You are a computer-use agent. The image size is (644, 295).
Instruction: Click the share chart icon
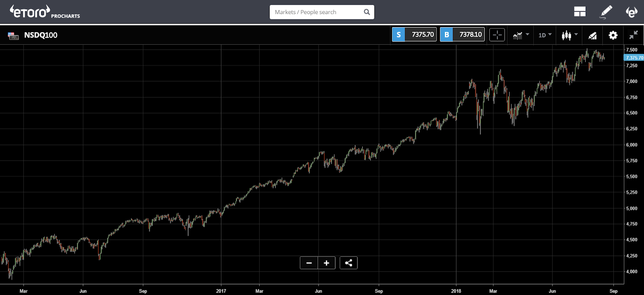coord(349,263)
